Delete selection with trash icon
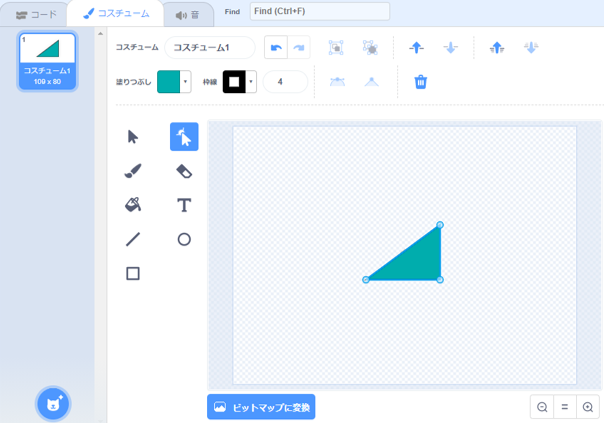This screenshot has height=423, width=604. [x=421, y=82]
